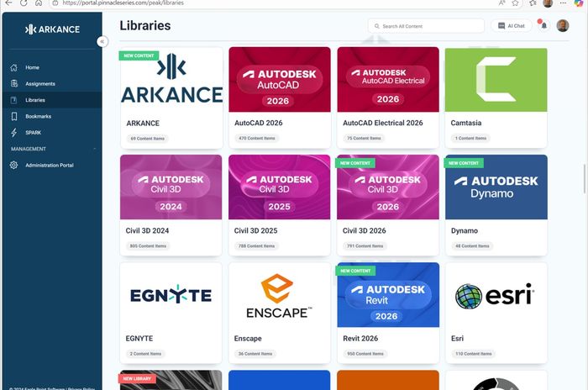Image resolution: width=588 pixels, height=390 pixels.
Task: Open the AutoCAD 2026 library thumbnail
Action: click(280, 80)
